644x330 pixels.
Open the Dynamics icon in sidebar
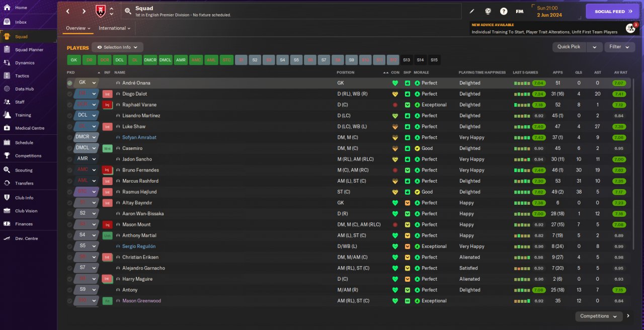pos(7,63)
